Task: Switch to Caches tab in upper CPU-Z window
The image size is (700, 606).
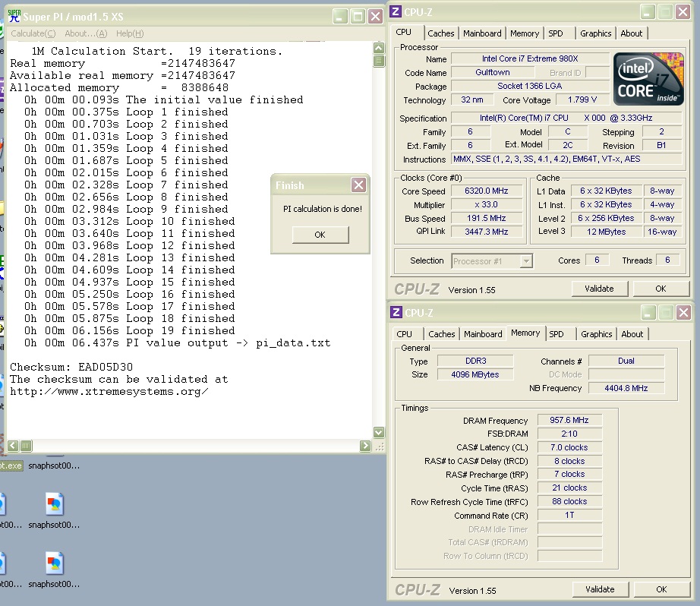Action: [440, 33]
